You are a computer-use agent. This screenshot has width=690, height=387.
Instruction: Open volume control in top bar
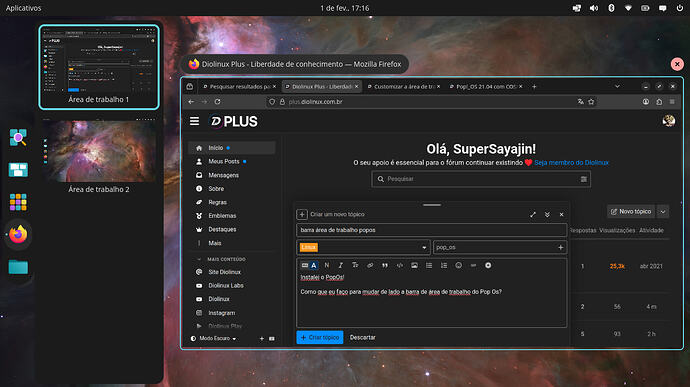[594, 8]
